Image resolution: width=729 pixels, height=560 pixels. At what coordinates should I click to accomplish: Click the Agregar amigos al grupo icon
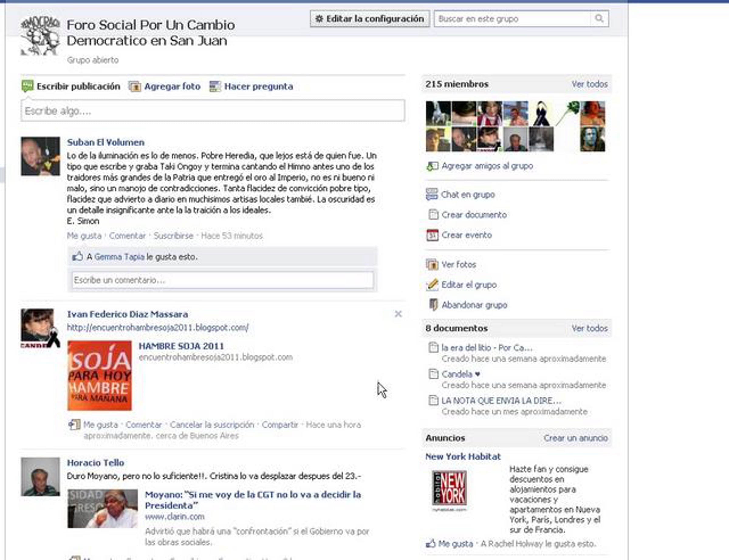[433, 166]
